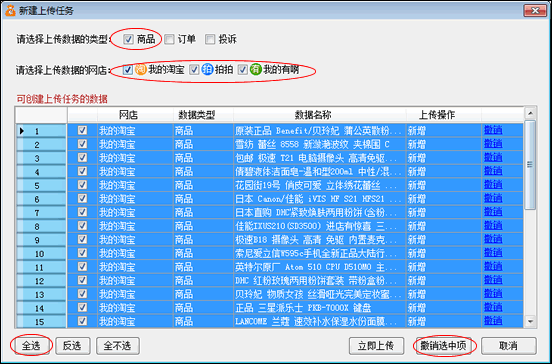Click 撤销 link in row 10
The image size is (552, 364).
pos(493,253)
